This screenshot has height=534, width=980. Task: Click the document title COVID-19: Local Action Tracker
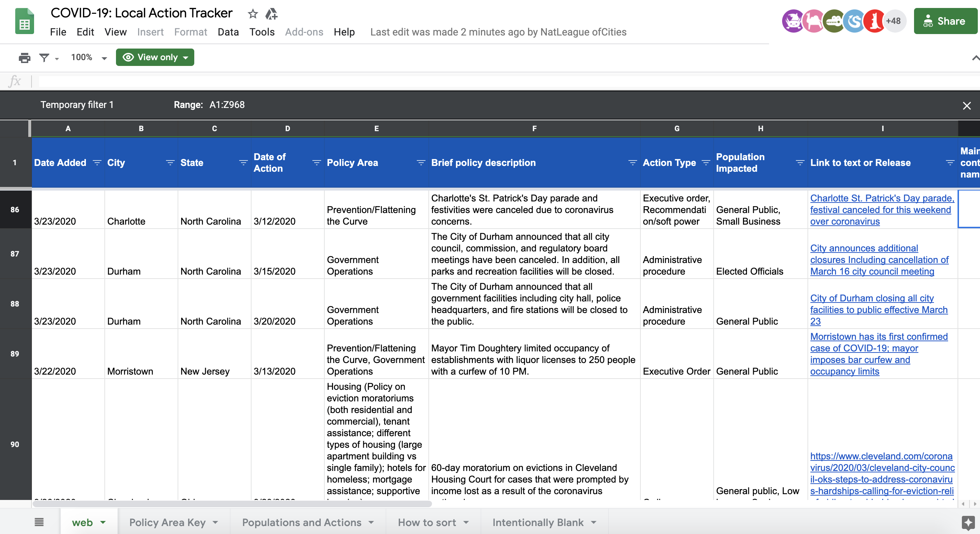141,13
